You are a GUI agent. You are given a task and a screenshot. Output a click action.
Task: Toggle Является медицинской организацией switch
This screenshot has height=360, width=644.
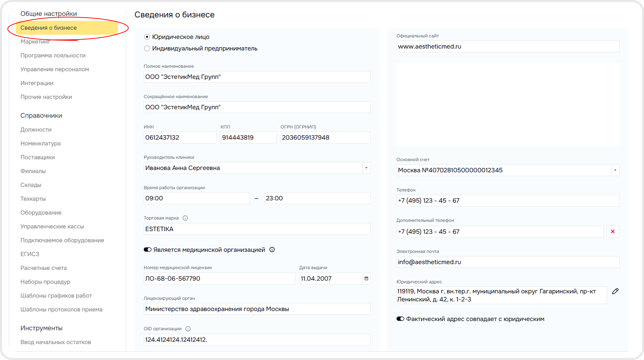148,250
